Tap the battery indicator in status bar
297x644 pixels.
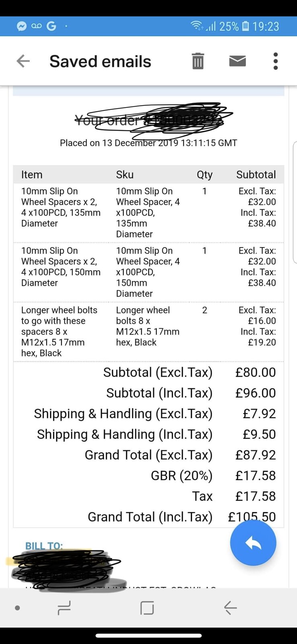point(246,27)
